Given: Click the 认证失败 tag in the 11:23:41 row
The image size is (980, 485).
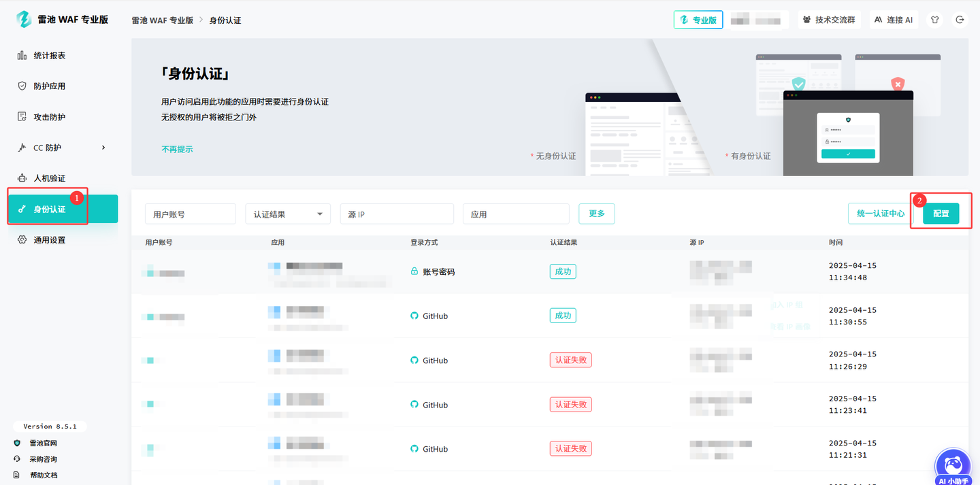Looking at the screenshot, I should [x=570, y=404].
